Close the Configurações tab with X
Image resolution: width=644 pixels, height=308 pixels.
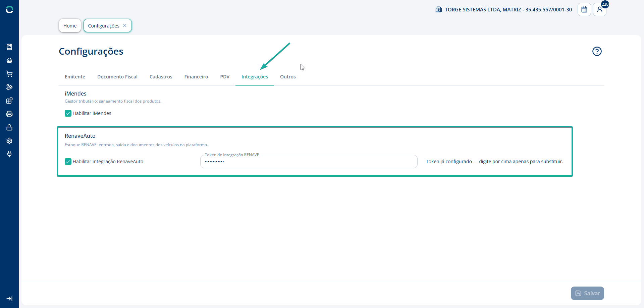[125, 25]
